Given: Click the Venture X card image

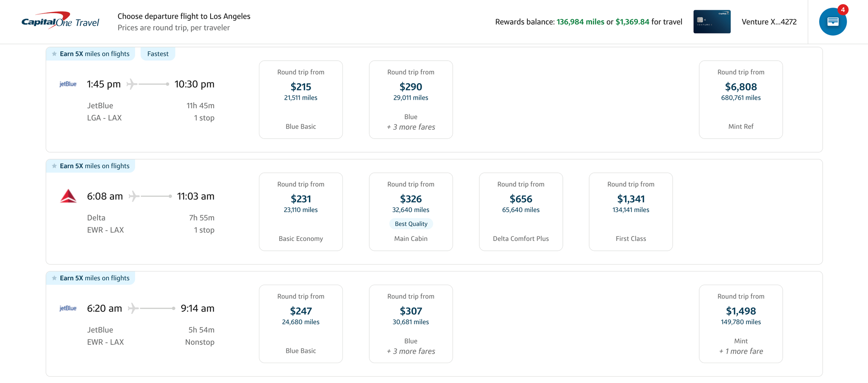Looking at the screenshot, I should [x=712, y=22].
